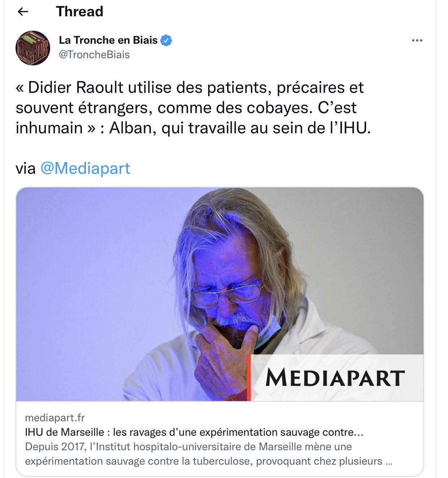Open the @TroncheBiais handle link
The width and height of the screenshot is (448, 478).
(94, 55)
